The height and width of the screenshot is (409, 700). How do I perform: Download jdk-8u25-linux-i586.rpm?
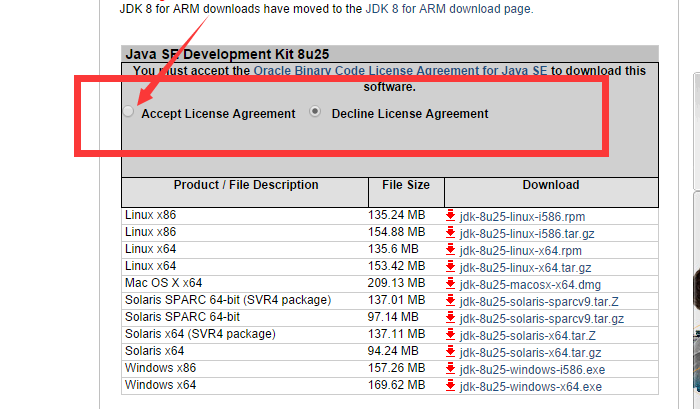click(x=522, y=217)
